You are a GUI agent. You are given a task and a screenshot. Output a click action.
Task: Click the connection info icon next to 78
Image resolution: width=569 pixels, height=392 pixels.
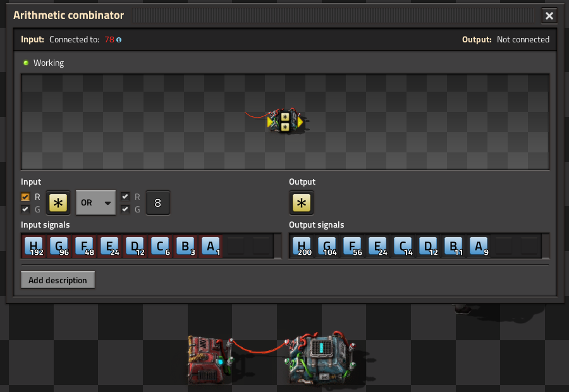coord(119,40)
